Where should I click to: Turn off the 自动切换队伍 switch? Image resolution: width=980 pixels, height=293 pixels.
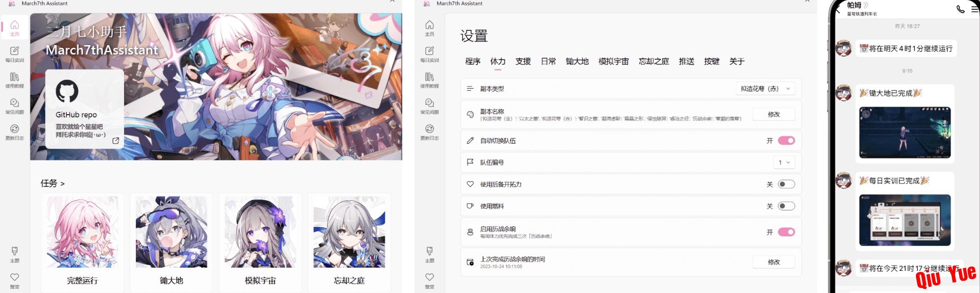click(x=786, y=140)
